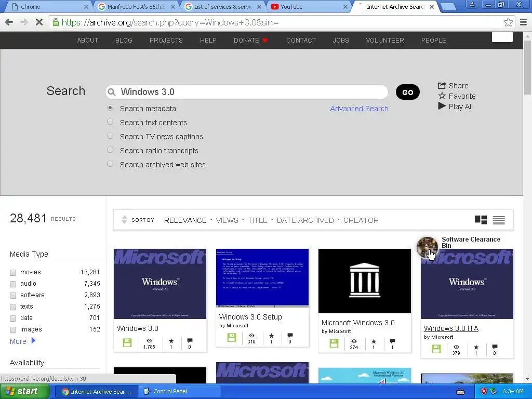The image size is (532, 399).
Task: Click favorites star on Windows 3.0 Setup card
Action: point(271,336)
